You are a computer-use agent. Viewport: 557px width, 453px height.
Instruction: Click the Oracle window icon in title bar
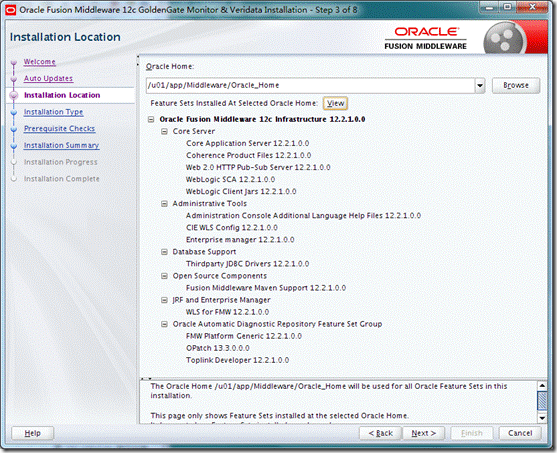coord(10,10)
